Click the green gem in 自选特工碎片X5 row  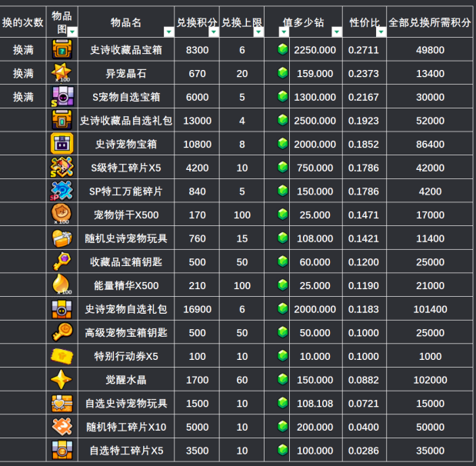pos(283,450)
